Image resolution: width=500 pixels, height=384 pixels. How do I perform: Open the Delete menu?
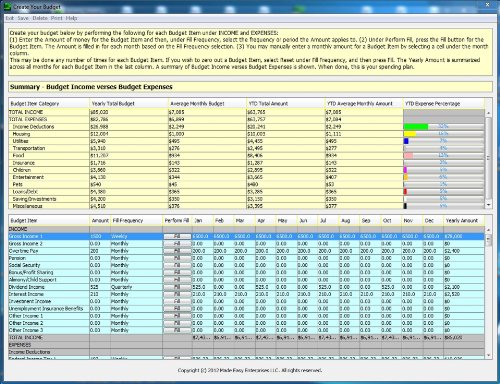coord(40,18)
